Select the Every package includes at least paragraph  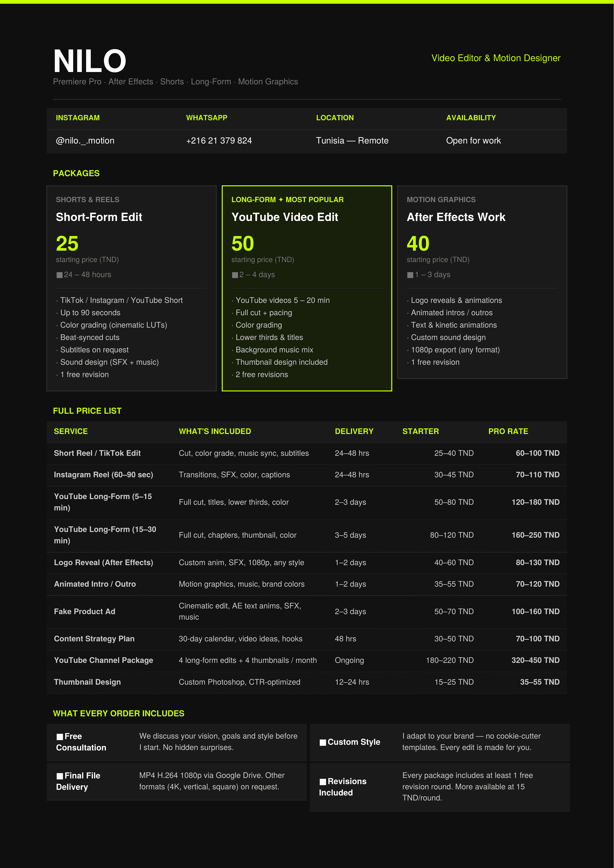click(x=468, y=787)
